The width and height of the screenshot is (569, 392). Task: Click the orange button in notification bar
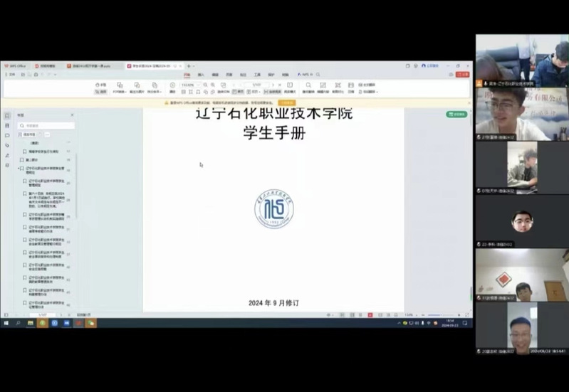[287, 102]
